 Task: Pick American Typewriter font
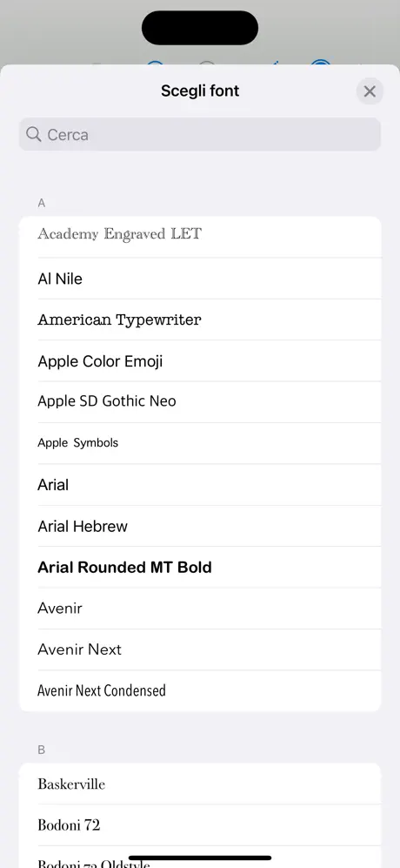coord(200,320)
